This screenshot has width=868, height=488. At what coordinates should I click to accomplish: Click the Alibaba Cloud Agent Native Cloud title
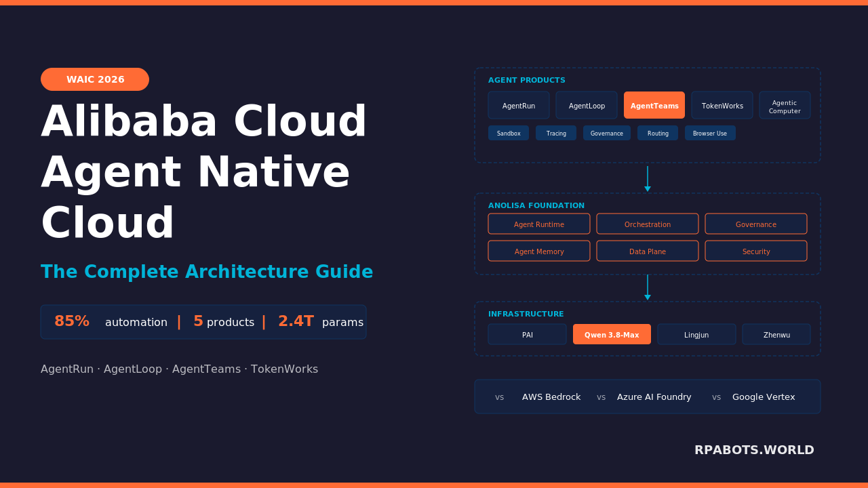(203, 172)
